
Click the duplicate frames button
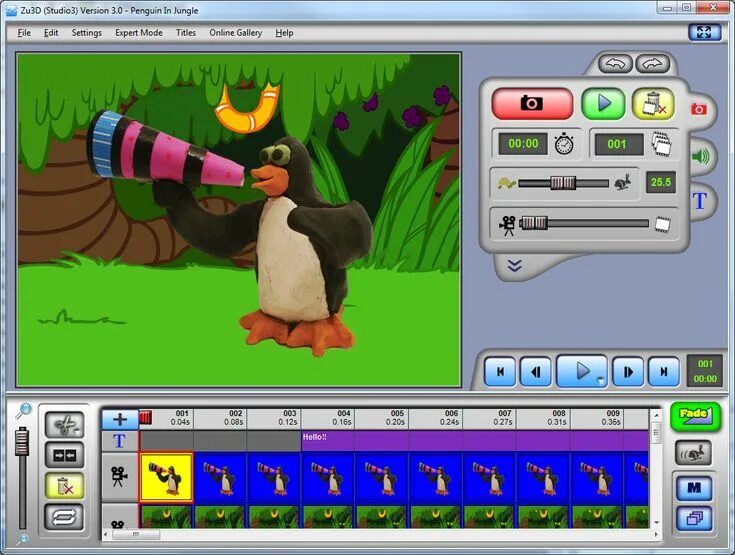tap(694, 518)
